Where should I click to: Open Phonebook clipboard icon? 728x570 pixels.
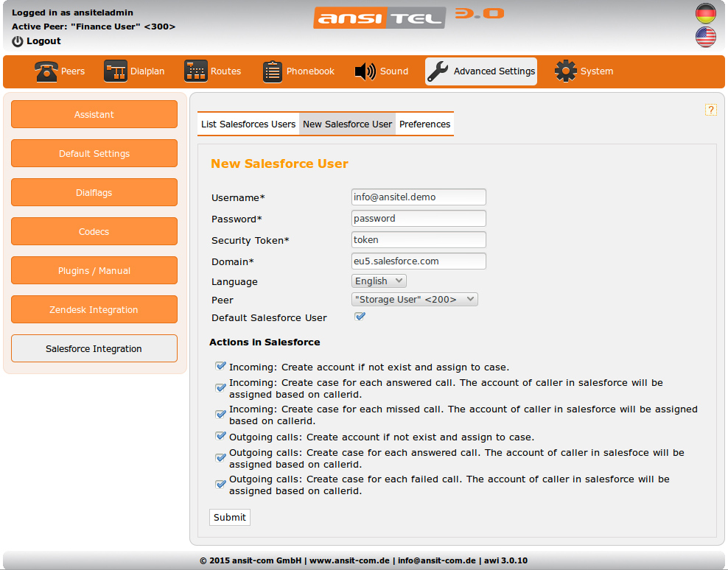273,71
